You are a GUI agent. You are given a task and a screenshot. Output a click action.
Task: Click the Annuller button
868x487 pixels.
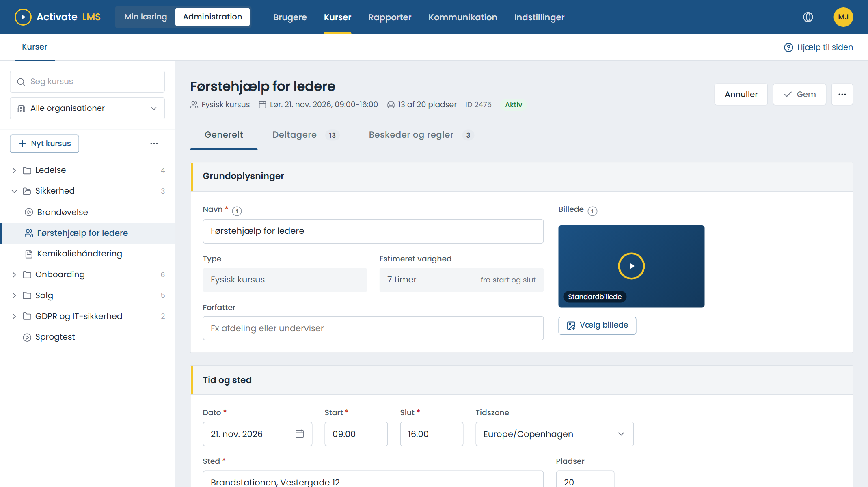click(741, 95)
